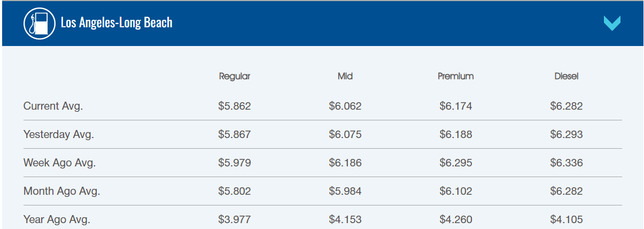644x229 pixels.
Task: Select the Mid column header
Action: click(345, 77)
